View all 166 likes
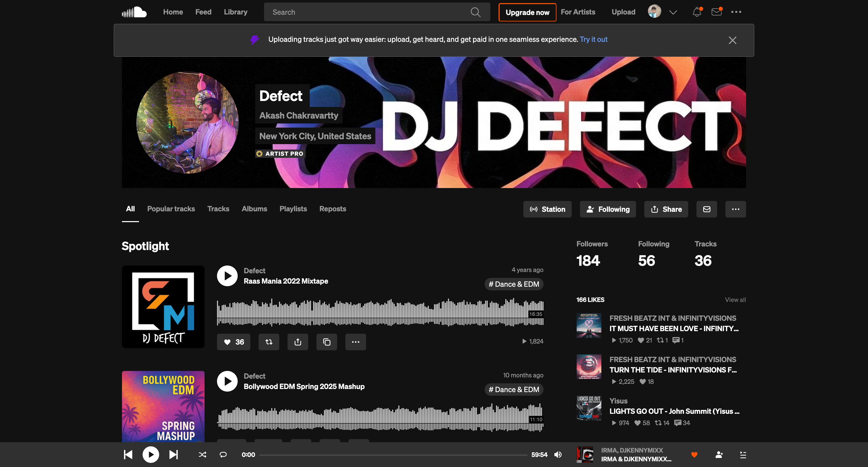Image resolution: width=868 pixels, height=467 pixels. click(735, 300)
